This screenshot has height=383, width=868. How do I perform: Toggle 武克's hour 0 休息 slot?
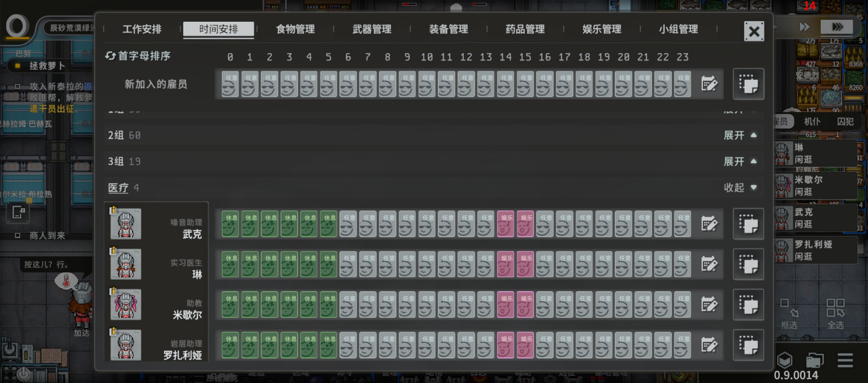(230, 224)
